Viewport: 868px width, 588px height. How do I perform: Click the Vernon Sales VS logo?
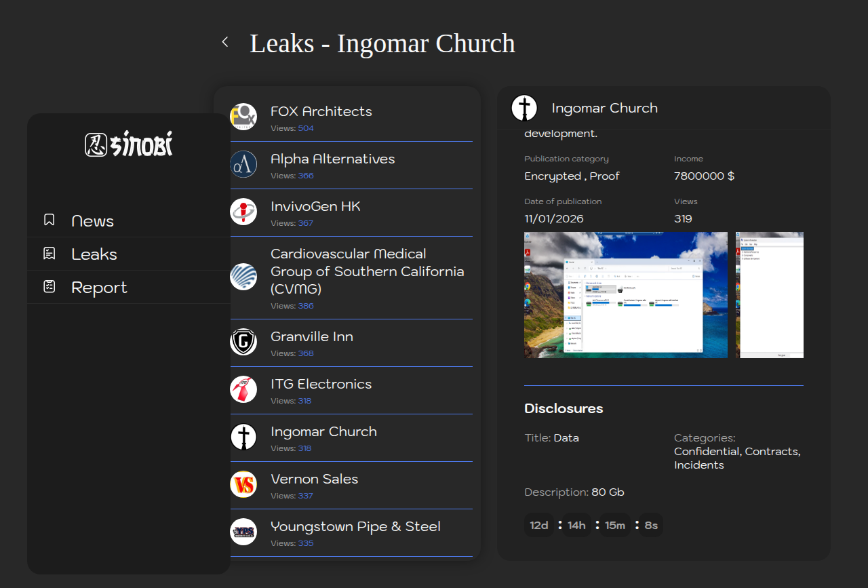[x=243, y=484]
